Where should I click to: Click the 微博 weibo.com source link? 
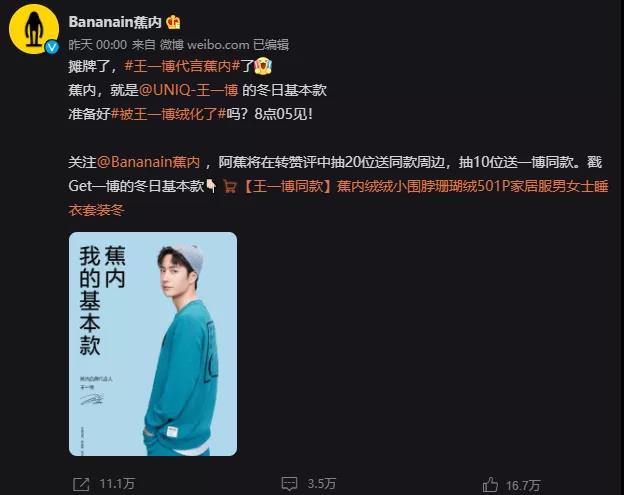(204, 45)
